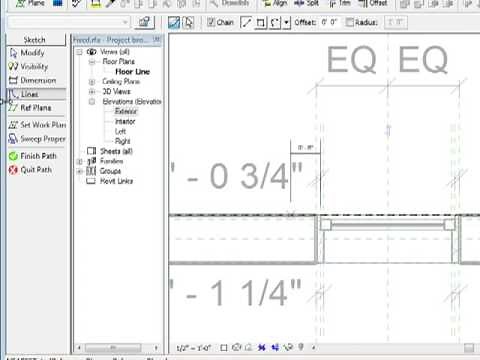Expand the Groups node
The height and width of the screenshot is (360, 480).
point(79,171)
